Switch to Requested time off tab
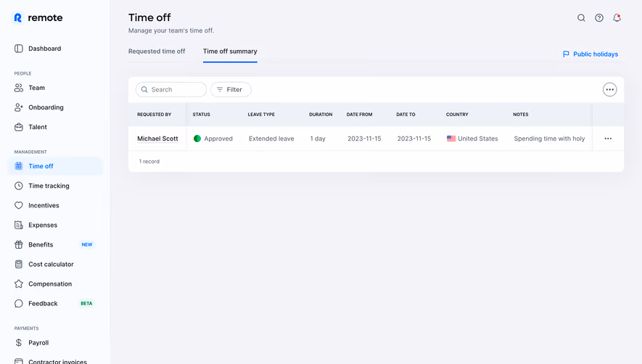The width and height of the screenshot is (642, 364). click(157, 51)
